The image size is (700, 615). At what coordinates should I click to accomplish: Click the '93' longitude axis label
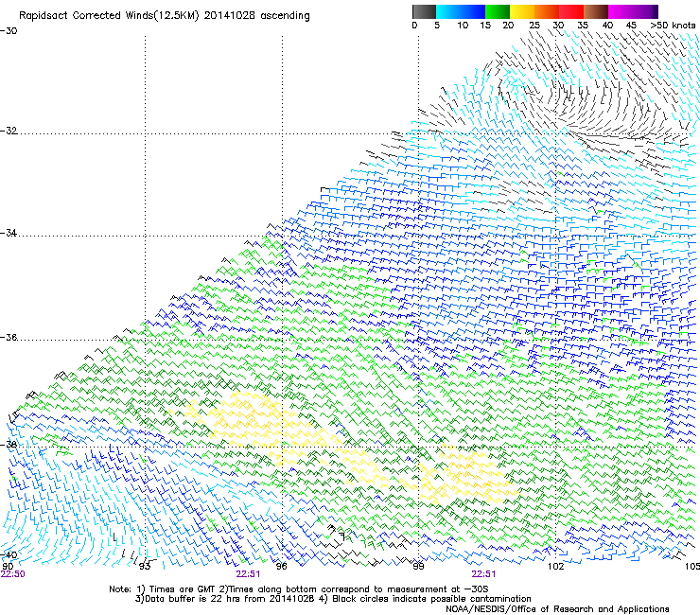click(145, 566)
